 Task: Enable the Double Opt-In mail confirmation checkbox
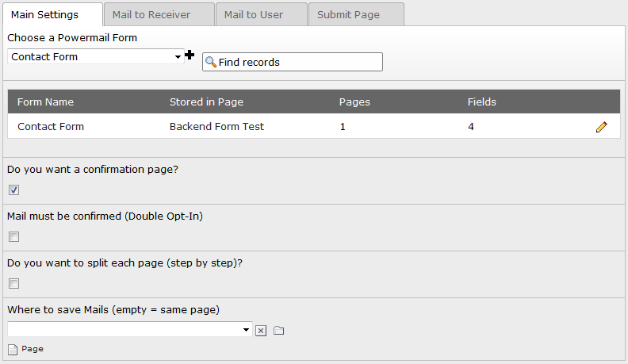click(x=13, y=236)
